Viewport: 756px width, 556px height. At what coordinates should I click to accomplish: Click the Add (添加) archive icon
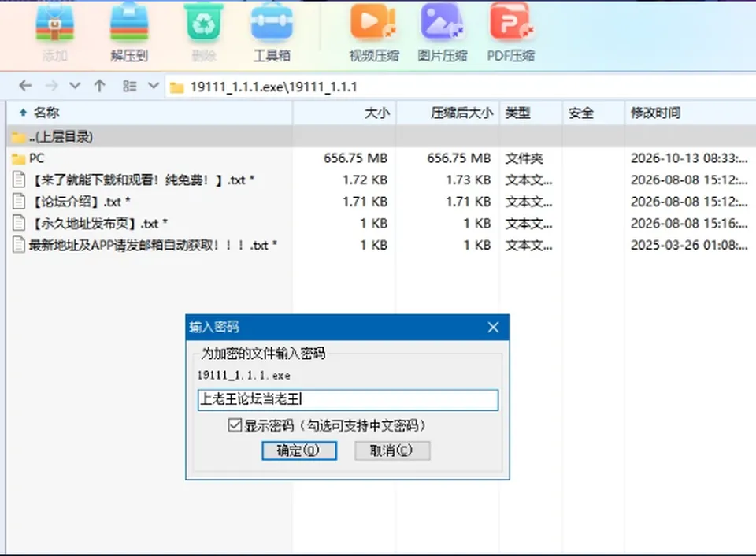click(x=54, y=23)
